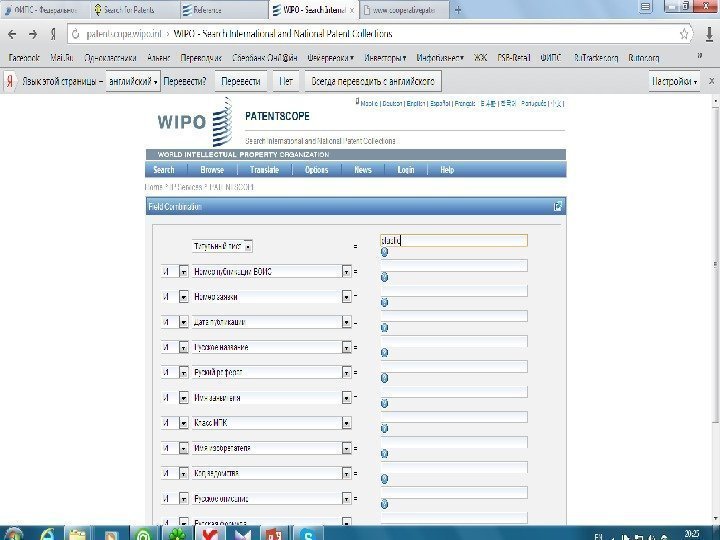The height and width of the screenshot is (540, 720).
Task: Switch to Reference browser tab
Action: [223, 10]
